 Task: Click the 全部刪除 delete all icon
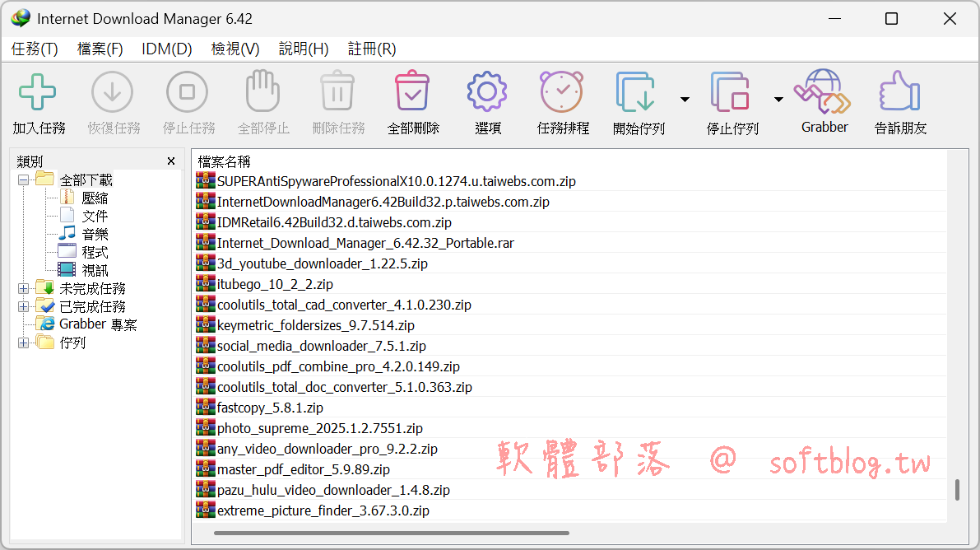coord(412,91)
